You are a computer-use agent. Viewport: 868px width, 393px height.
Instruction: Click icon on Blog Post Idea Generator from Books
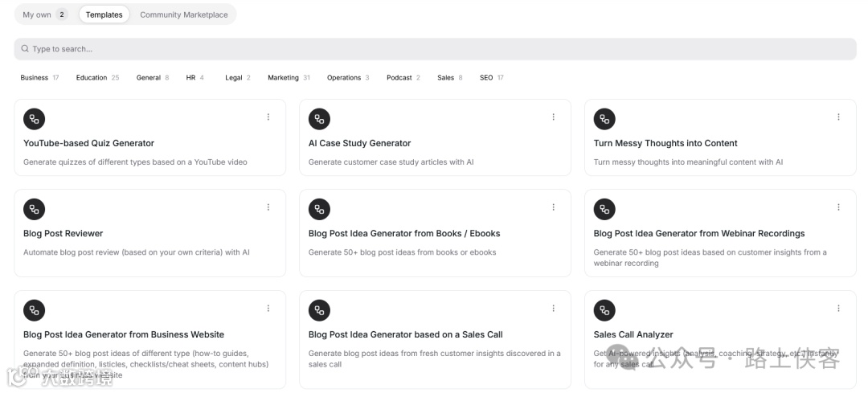tap(319, 209)
